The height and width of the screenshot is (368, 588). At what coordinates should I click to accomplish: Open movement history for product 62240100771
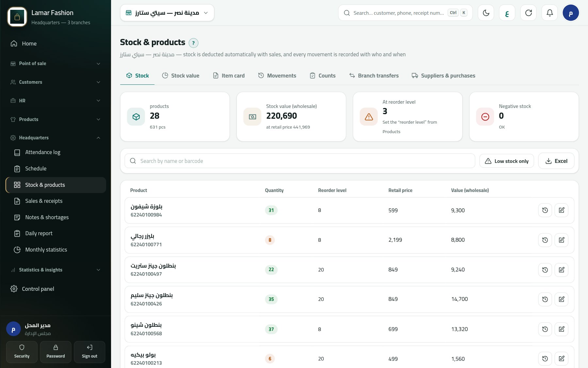545,240
